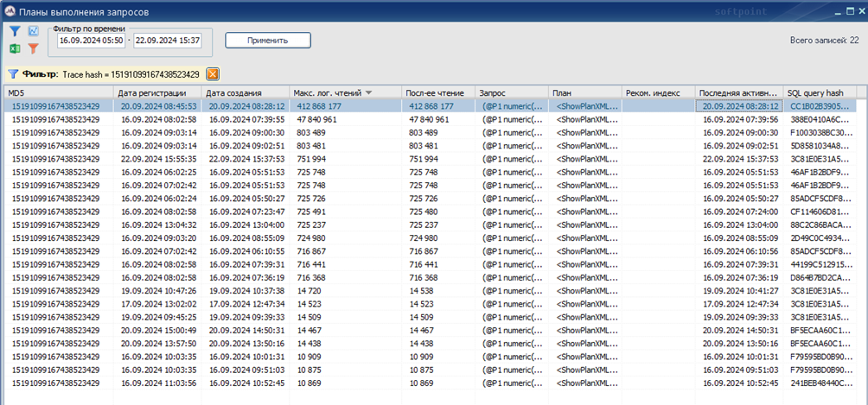Click the SQL query hash column header

[815, 92]
